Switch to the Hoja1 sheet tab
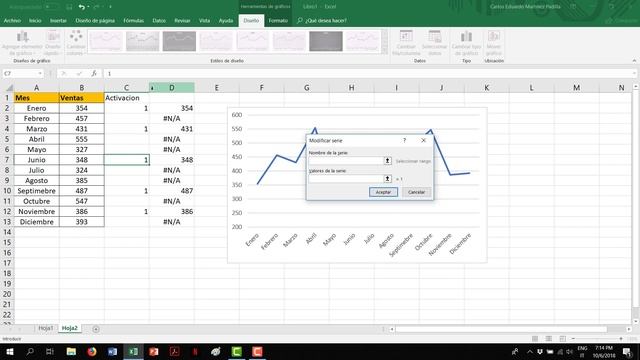640x360 pixels. coord(46,328)
